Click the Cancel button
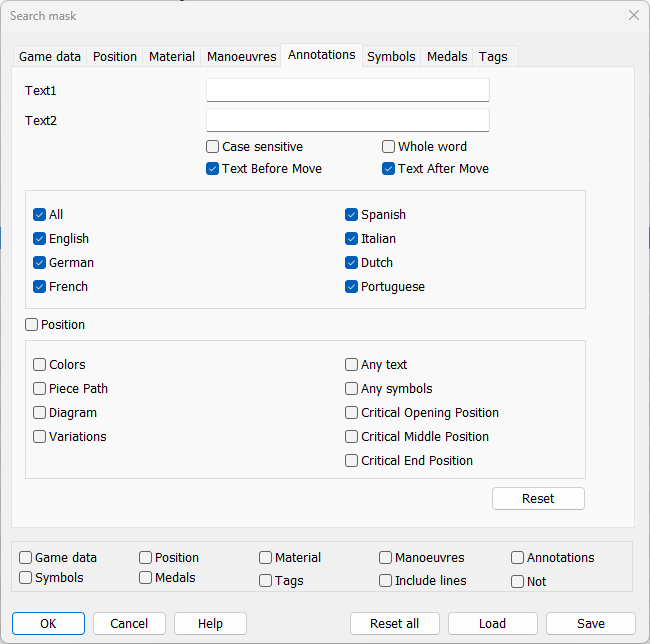650x644 pixels. click(x=129, y=624)
